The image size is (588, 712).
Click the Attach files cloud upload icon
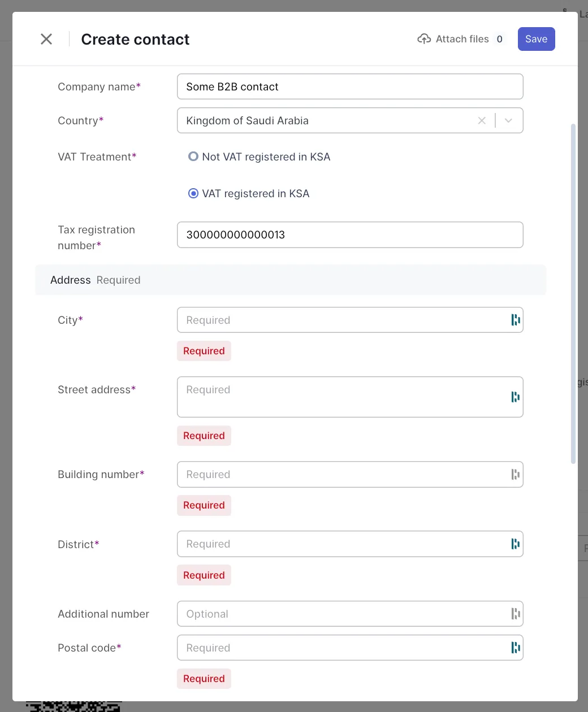coord(424,39)
